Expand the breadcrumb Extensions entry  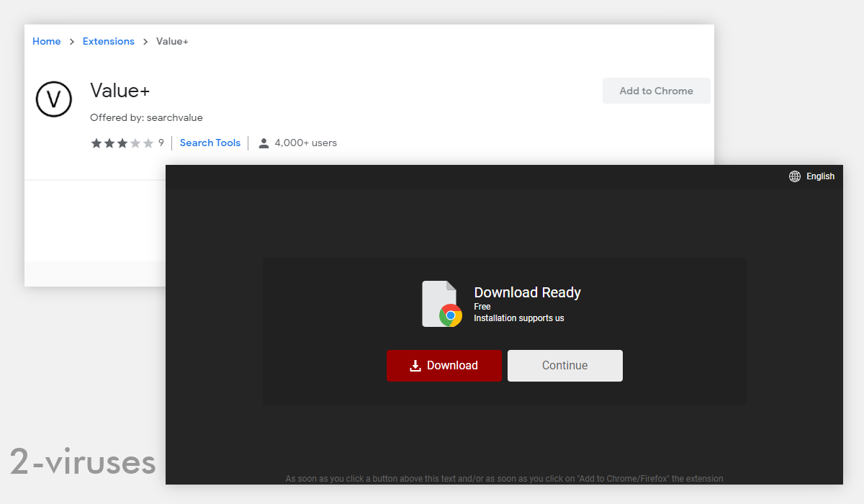(108, 41)
